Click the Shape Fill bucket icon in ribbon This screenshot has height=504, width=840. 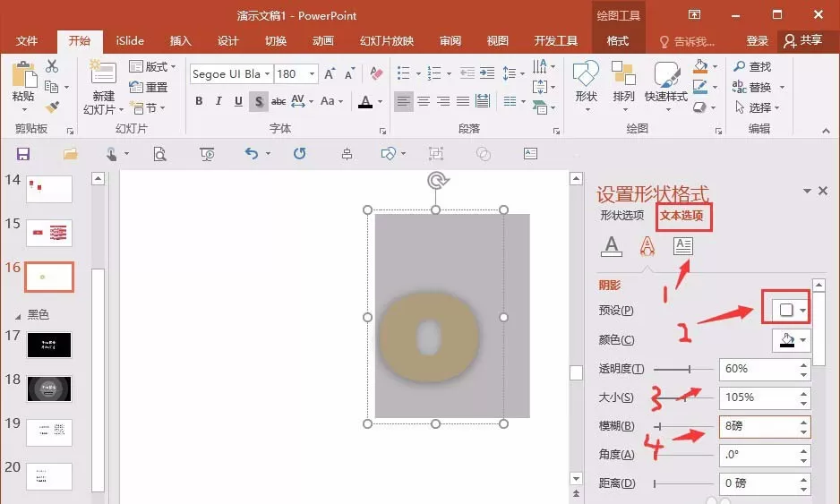tap(700, 66)
